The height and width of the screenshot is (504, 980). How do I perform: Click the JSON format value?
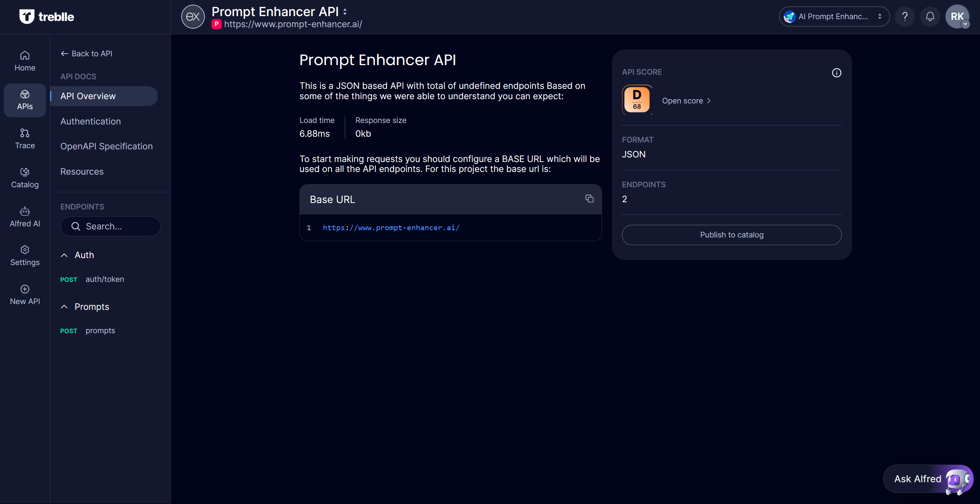(x=634, y=154)
